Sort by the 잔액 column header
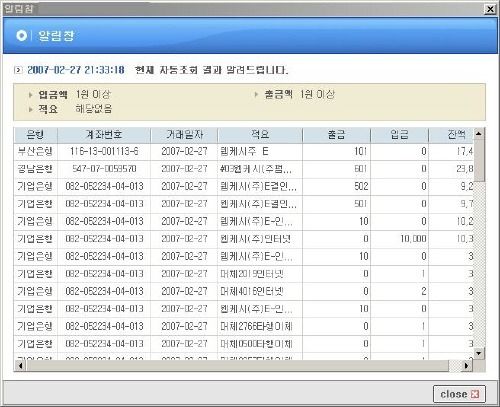This screenshot has width=500, height=407. click(x=451, y=135)
